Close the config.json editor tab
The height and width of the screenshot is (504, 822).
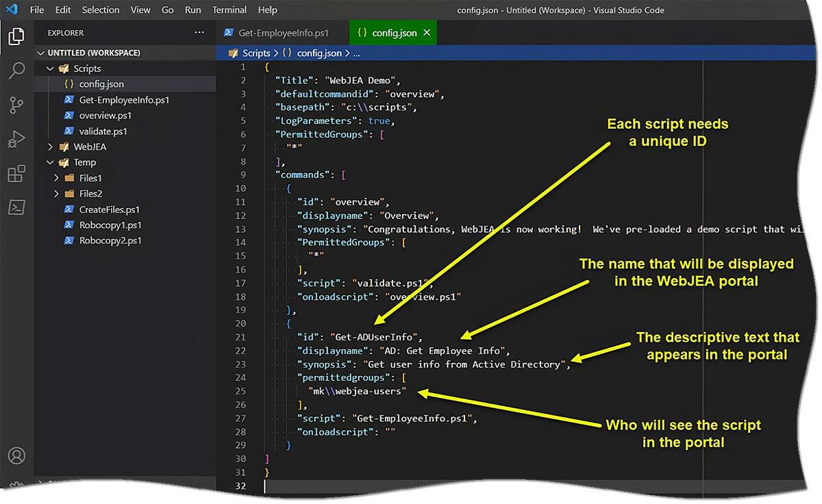427,32
